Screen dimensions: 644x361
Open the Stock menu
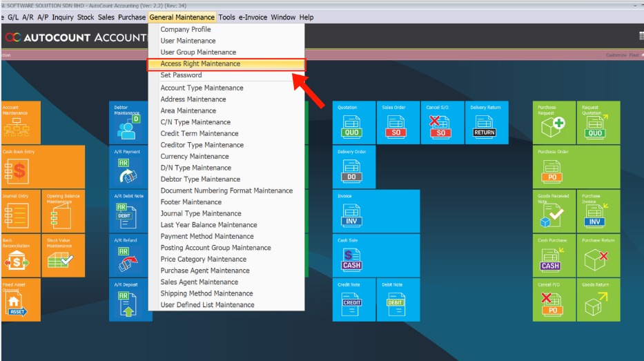[86, 17]
